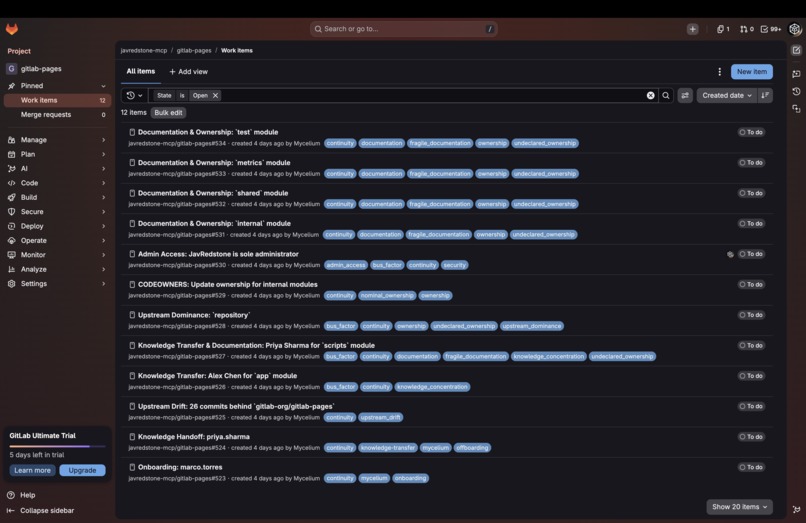This screenshot has width=806, height=523.
Task: Expand the Plan sidebar section
Action: pyautogui.click(x=57, y=154)
